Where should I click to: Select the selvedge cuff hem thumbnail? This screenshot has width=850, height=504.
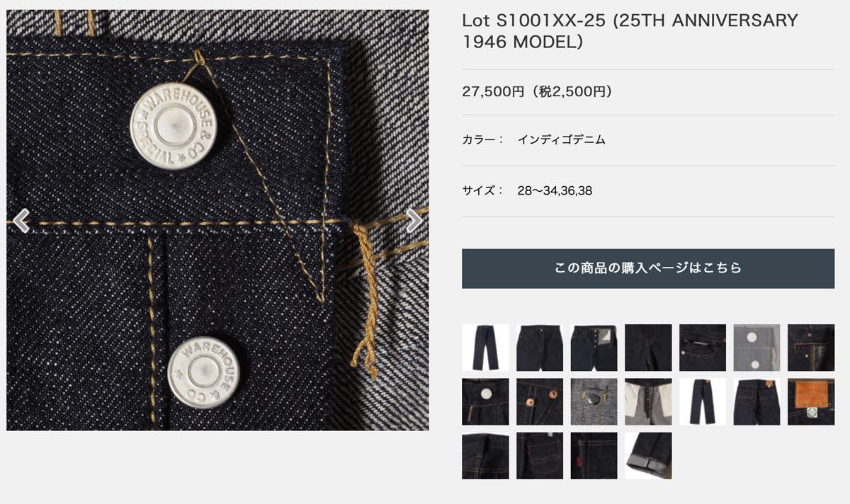click(x=648, y=456)
